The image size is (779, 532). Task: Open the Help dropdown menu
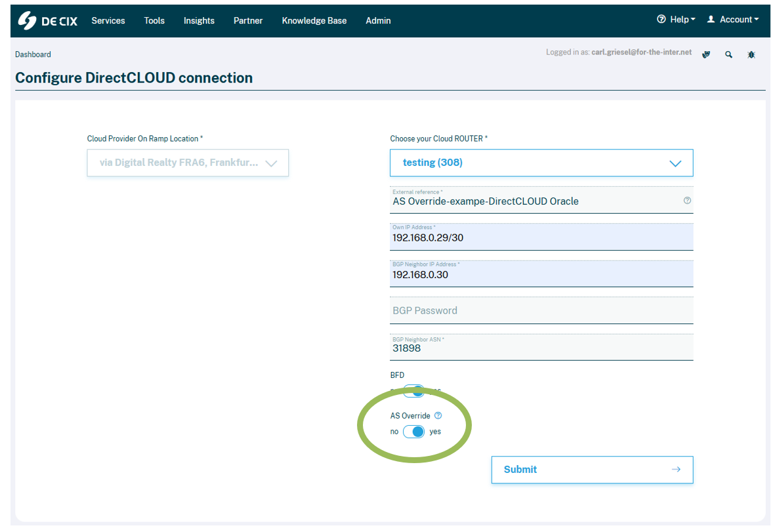(676, 20)
